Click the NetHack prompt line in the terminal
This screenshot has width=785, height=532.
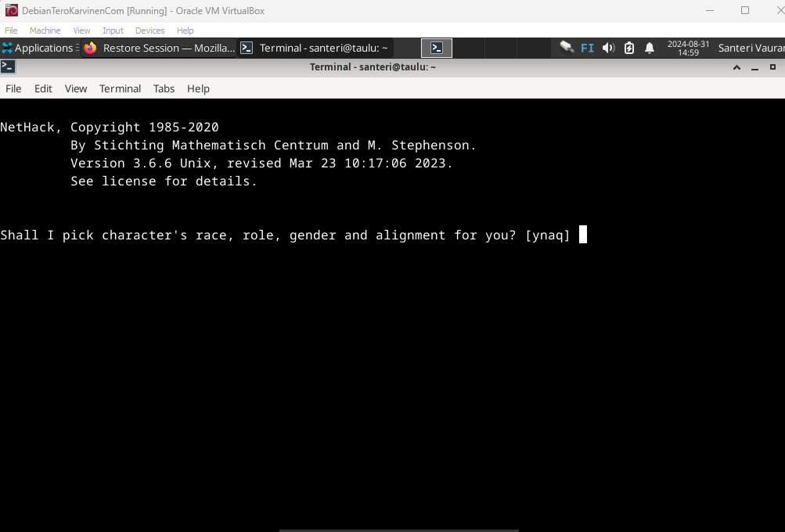pyautogui.click(x=285, y=235)
